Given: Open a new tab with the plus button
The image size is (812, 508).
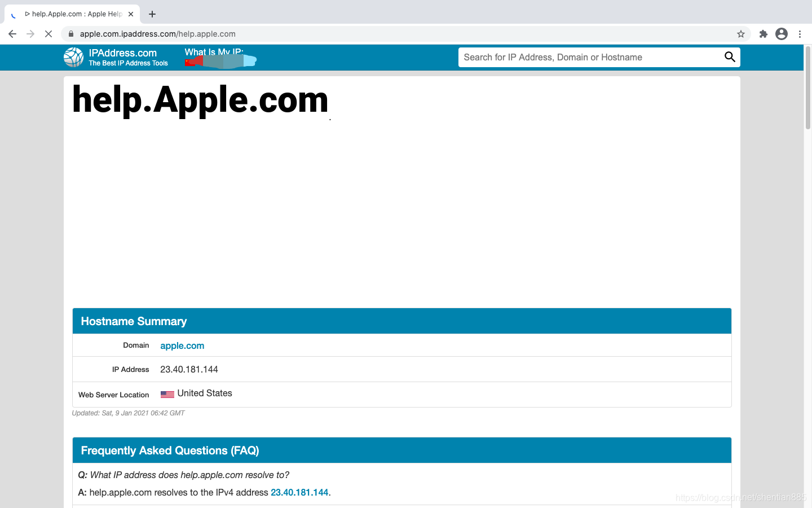Looking at the screenshot, I should pos(152,14).
